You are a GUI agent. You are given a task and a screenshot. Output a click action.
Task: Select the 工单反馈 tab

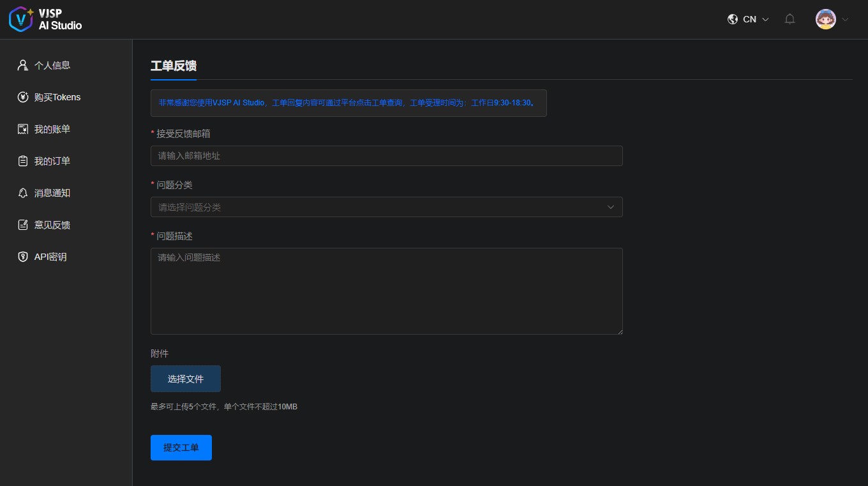(x=173, y=66)
